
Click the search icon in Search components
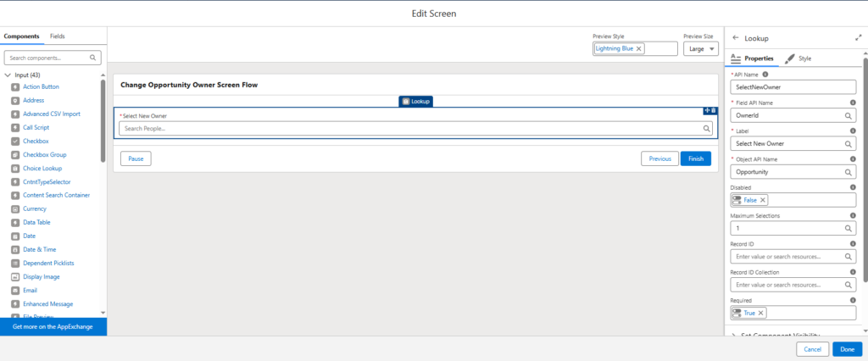point(93,58)
